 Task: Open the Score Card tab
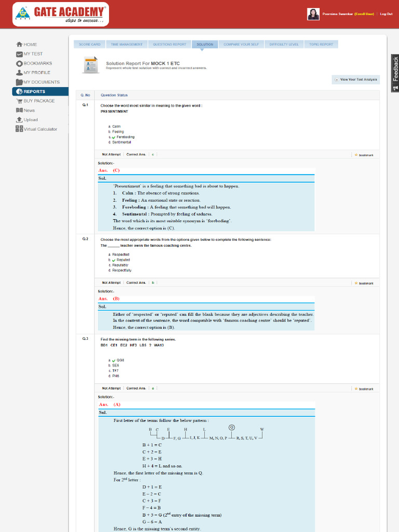pyautogui.click(x=89, y=45)
